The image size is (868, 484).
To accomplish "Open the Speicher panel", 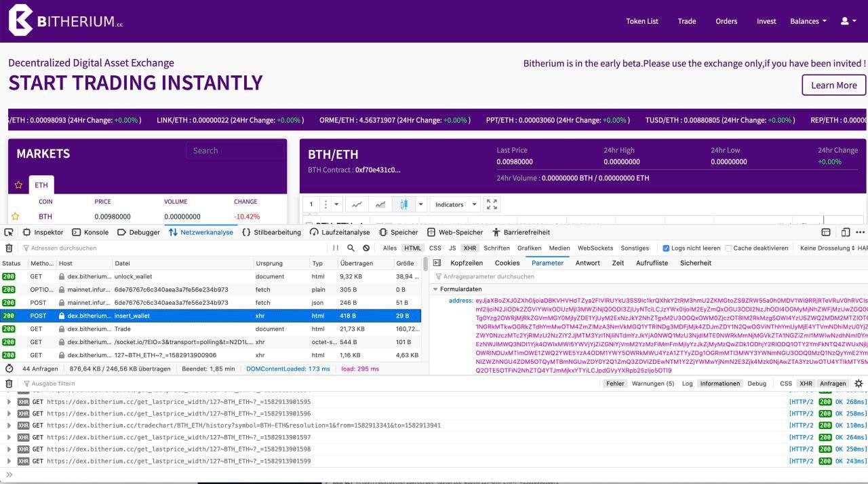I will tap(398, 232).
